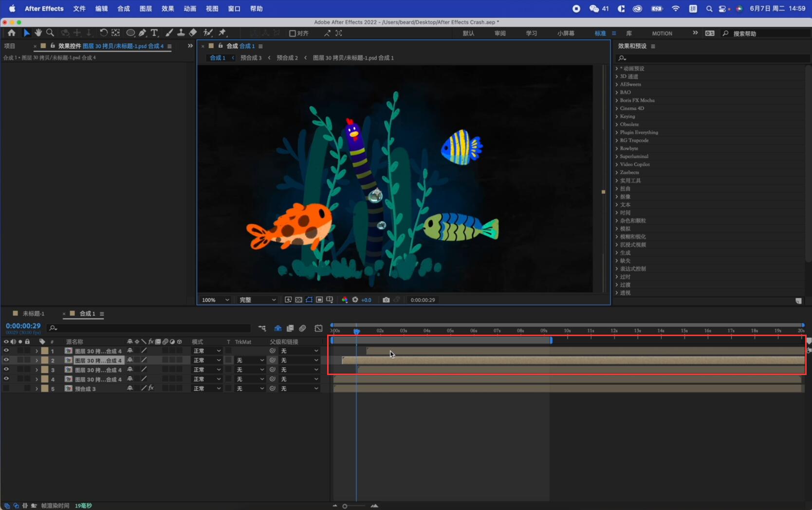Toggle mask and shape path visibility icon
Viewport: 812px width, 510px height.
pyautogui.click(x=309, y=300)
